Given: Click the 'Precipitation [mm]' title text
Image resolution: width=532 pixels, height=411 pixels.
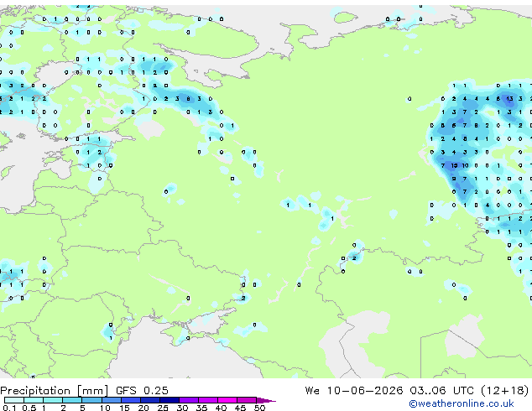Looking at the screenshot, I should (55, 391).
